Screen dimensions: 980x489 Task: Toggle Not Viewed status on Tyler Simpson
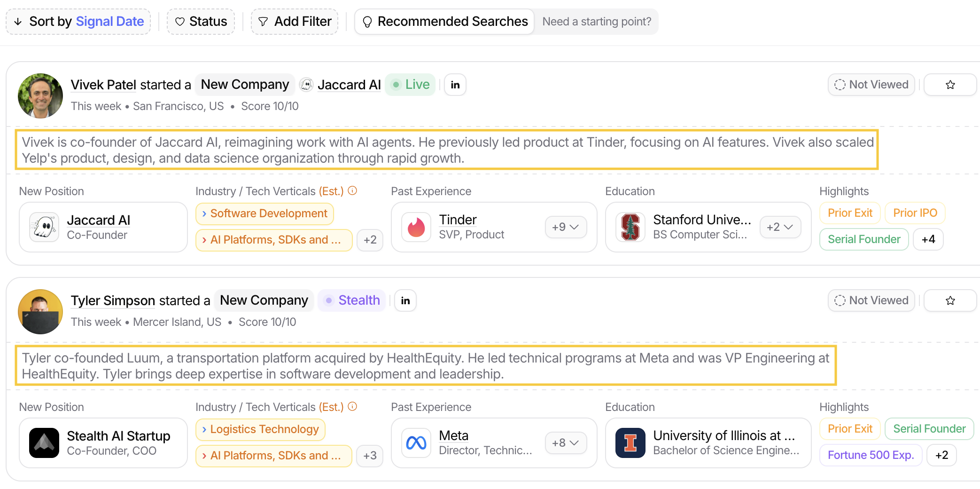tap(871, 300)
